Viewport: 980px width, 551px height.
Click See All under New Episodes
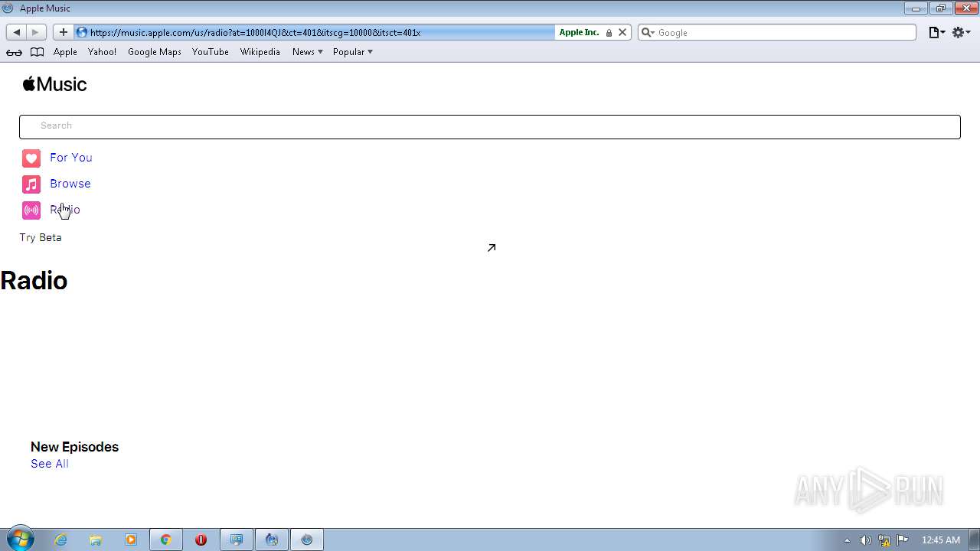(x=50, y=464)
